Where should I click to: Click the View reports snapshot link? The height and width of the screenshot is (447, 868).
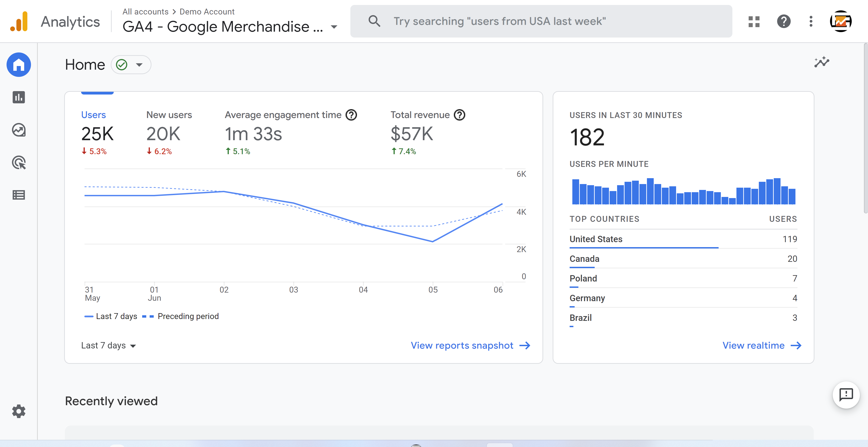[470, 345]
